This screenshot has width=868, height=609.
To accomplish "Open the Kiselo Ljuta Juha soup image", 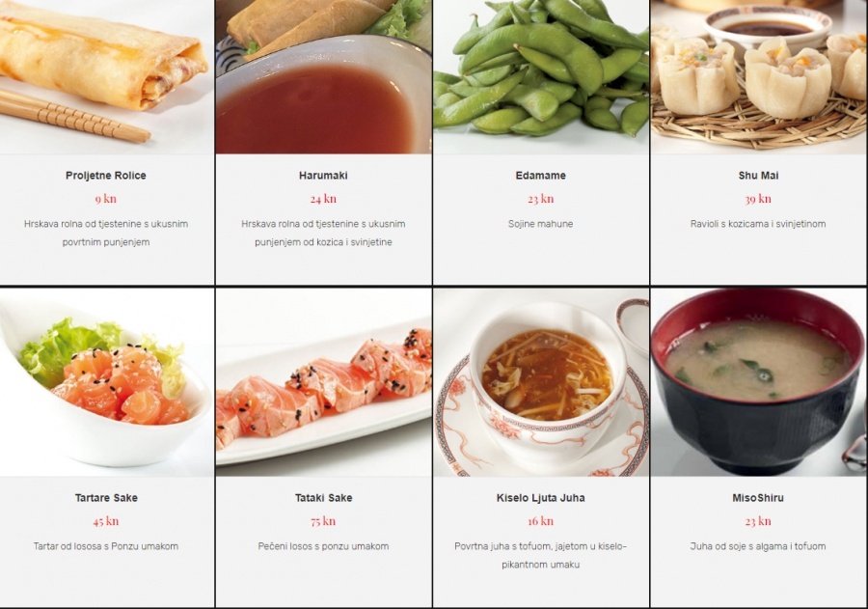I will pos(541,382).
